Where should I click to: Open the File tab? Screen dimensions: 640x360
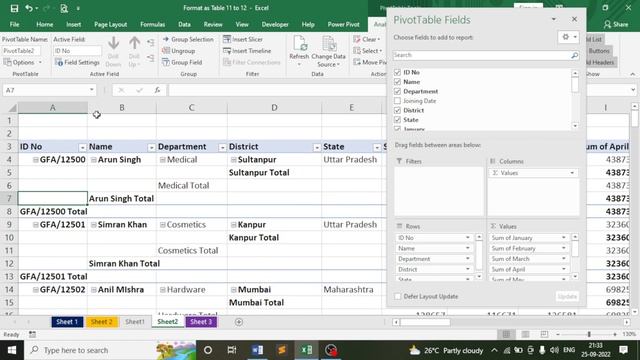tap(14, 24)
